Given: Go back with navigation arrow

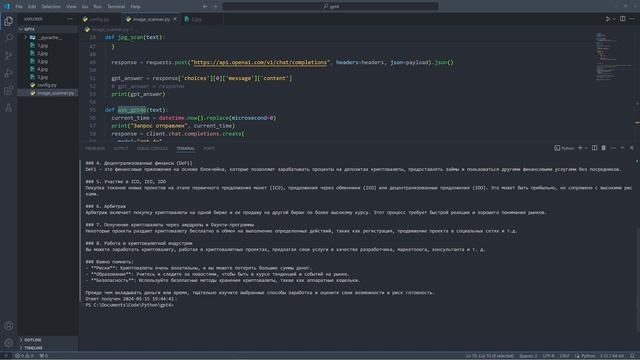Looking at the screenshot, I should (x=205, y=6).
